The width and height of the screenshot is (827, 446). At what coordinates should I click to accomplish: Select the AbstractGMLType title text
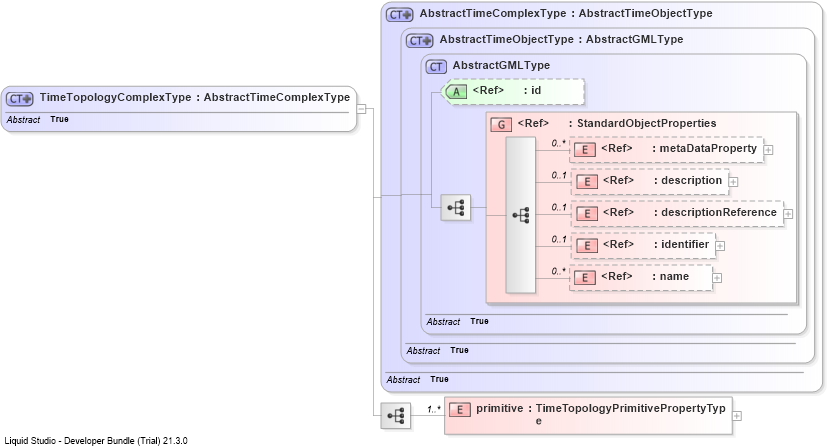coord(501,65)
